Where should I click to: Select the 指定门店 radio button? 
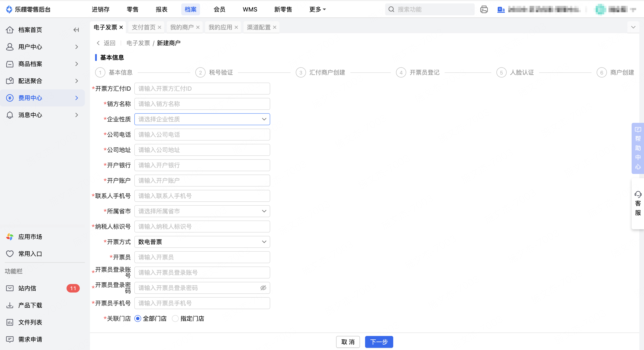[175, 318]
